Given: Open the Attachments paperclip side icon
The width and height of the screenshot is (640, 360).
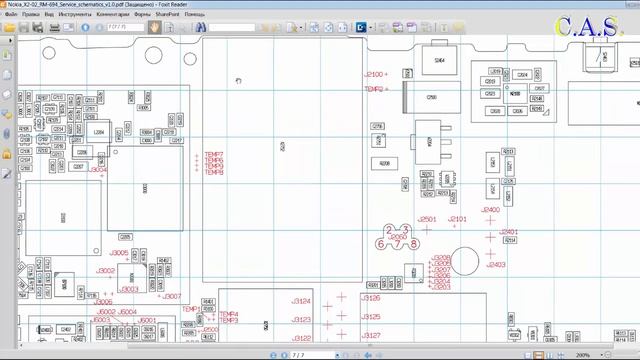Looking at the screenshot, I should coord(7,134).
